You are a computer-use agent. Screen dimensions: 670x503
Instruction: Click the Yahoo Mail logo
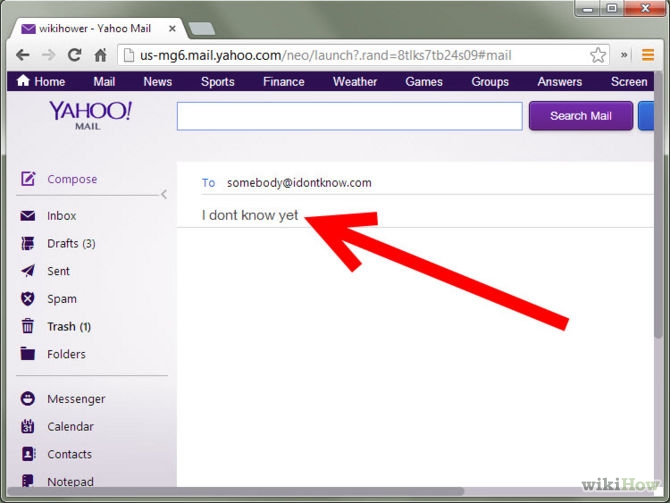(x=89, y=115)
